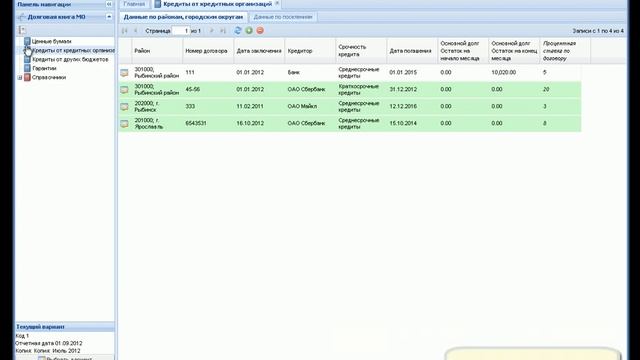Click the 201000, г. Ярославль district cell

149,123
